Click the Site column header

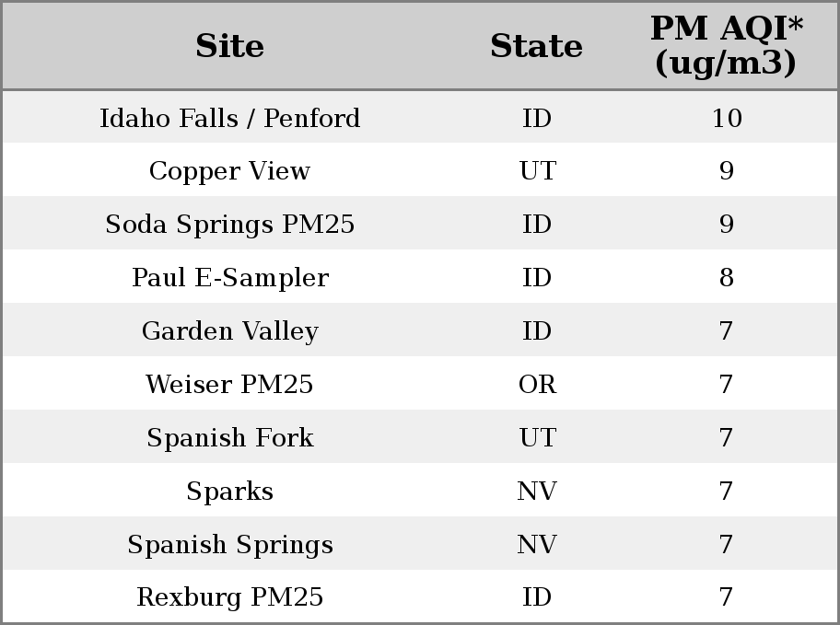pos(230,46)
